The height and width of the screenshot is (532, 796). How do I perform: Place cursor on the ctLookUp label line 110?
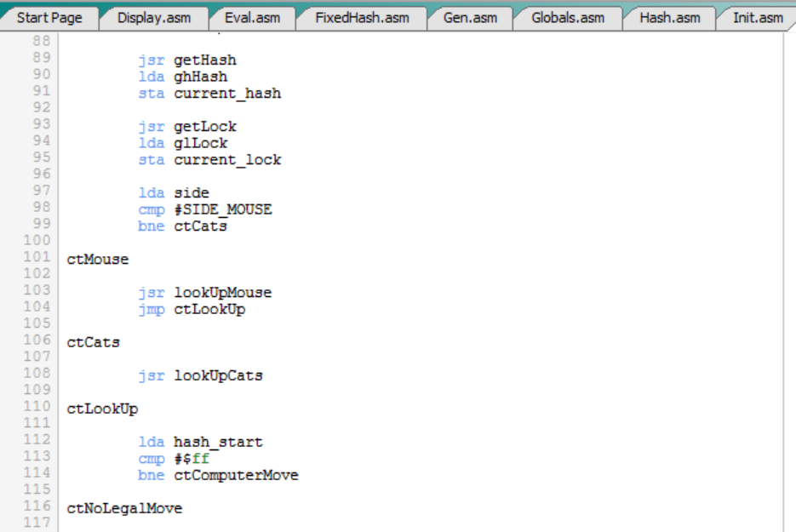pos(102,409)
